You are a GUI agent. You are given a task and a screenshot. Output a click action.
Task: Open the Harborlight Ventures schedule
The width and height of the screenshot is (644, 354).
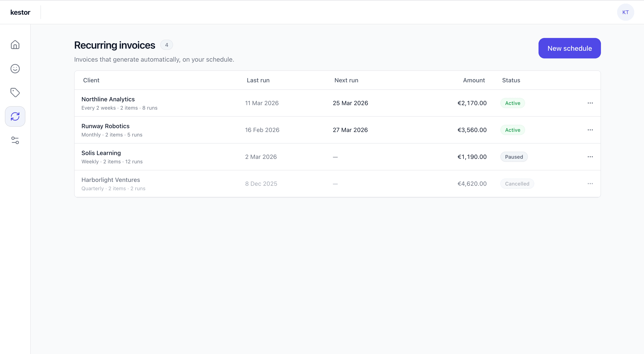click(x=111, y=180)
